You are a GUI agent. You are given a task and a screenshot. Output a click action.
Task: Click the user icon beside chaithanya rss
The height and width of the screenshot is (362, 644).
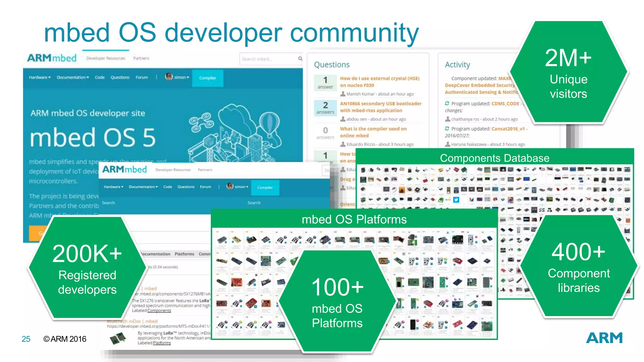447,119
